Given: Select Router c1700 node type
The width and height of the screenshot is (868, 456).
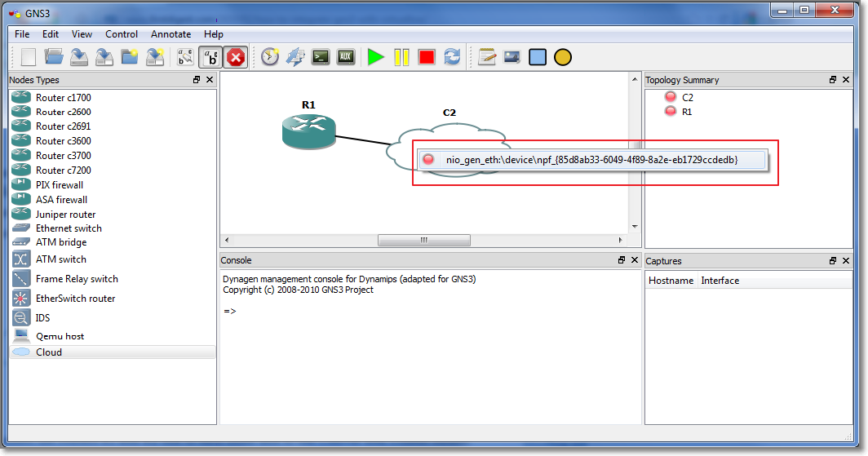Looking at the screenshot, I should [x=113, y=97].
